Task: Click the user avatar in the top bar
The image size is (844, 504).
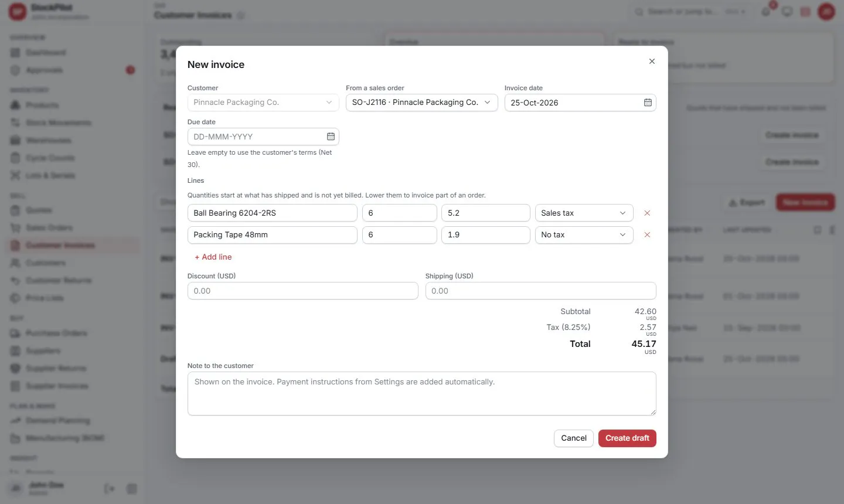Action: (826, 12)
